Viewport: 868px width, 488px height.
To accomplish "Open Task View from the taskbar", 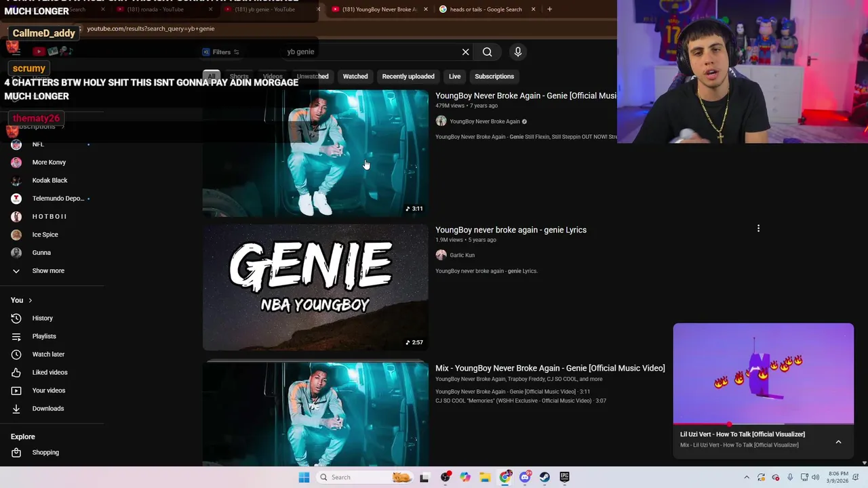I will pos(425,477).
